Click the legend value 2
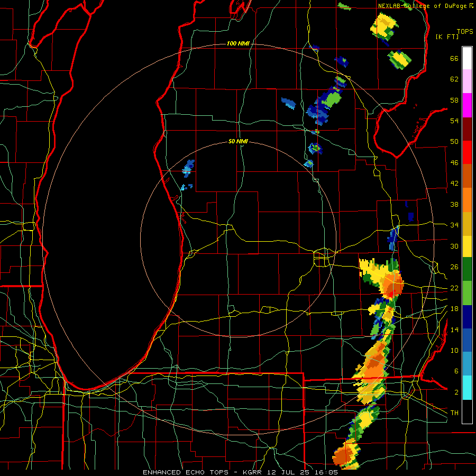Screen dimensions: 476x476 (456, 392)
